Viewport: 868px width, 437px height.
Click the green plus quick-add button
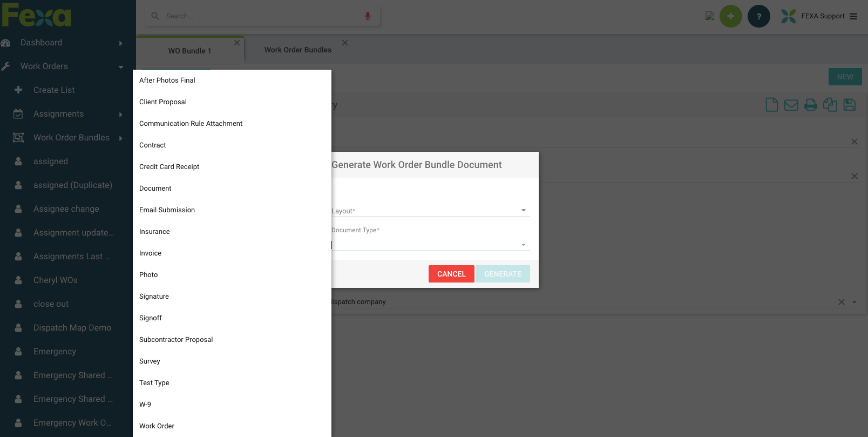(x=730, y=16)
